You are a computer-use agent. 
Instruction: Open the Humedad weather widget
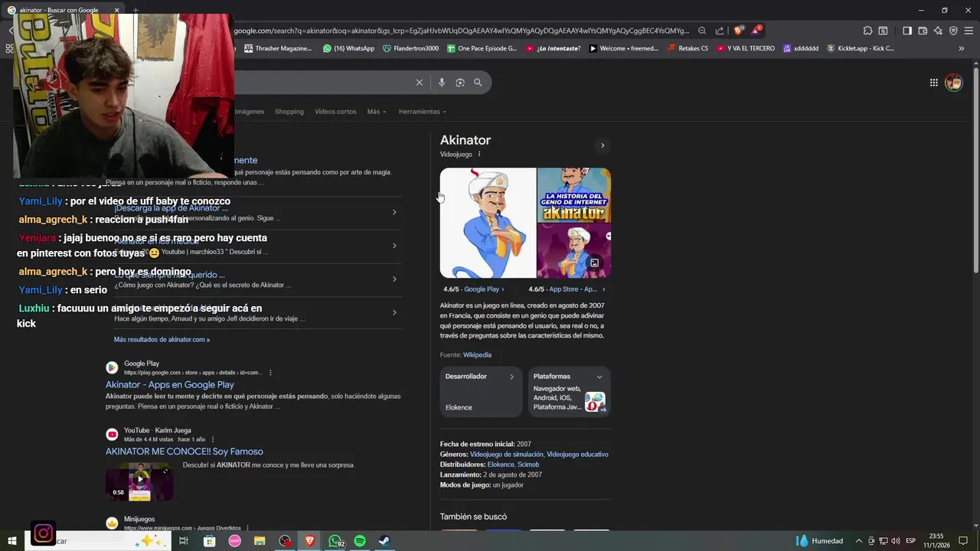(x=819, y=541)
